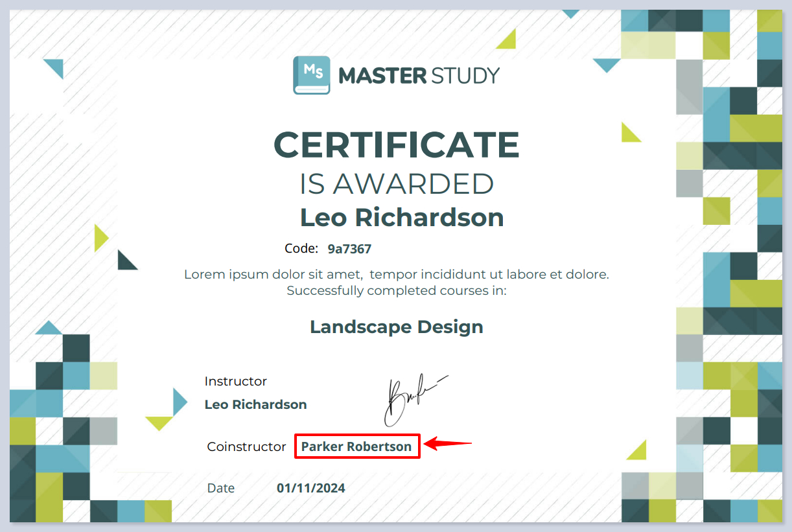Click the Lorem ipsum description line
The image size is (792, 532).
point(396,274)
